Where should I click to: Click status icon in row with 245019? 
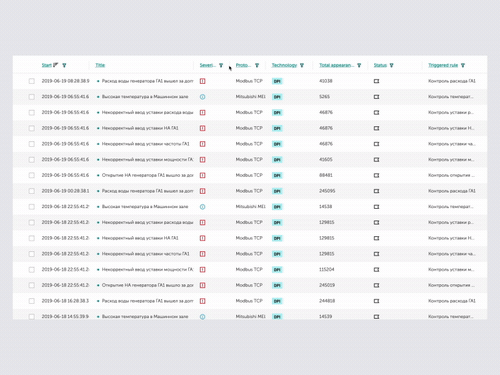376,285
